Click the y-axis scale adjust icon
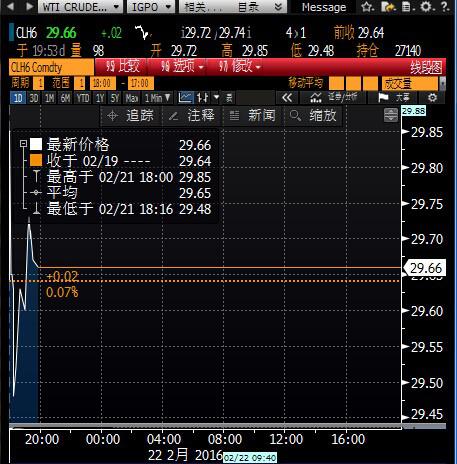This screenshot has height=464, width=457. pyautogui.click(x=391, y=115)
